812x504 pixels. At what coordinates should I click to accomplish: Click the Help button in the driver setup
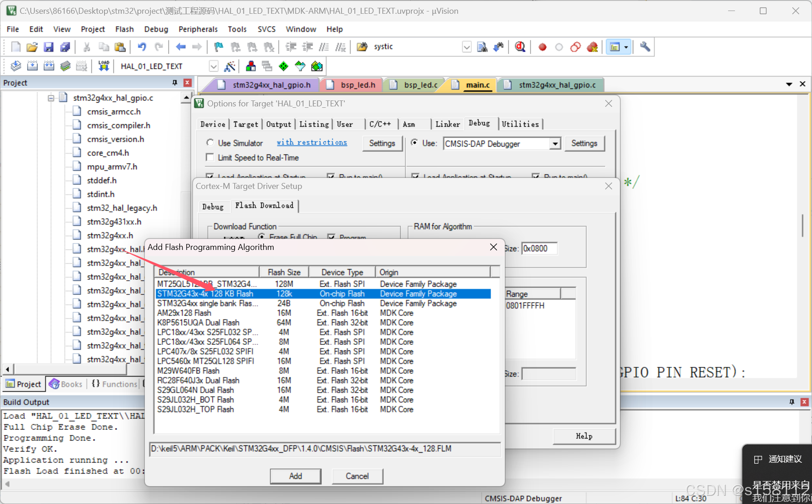click(x=584, y=436)
